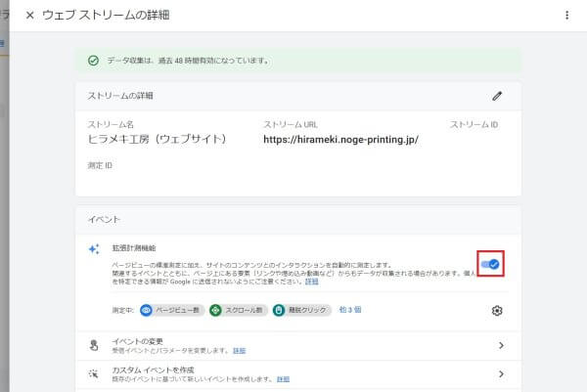The image size is (587, 392).
Task: Select stream name ヒラメキ工房（ウェブサイト）
Action: point(157,139)
